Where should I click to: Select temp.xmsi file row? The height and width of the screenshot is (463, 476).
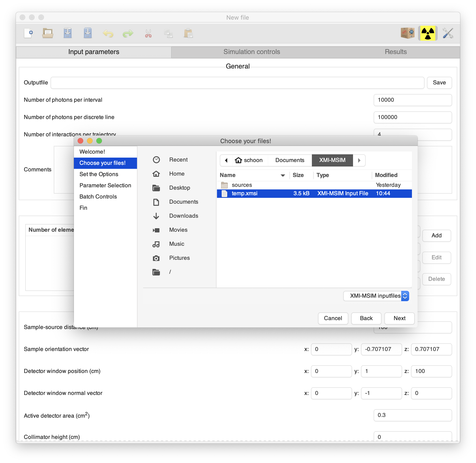pyautogui.click(x=314, y=194)
